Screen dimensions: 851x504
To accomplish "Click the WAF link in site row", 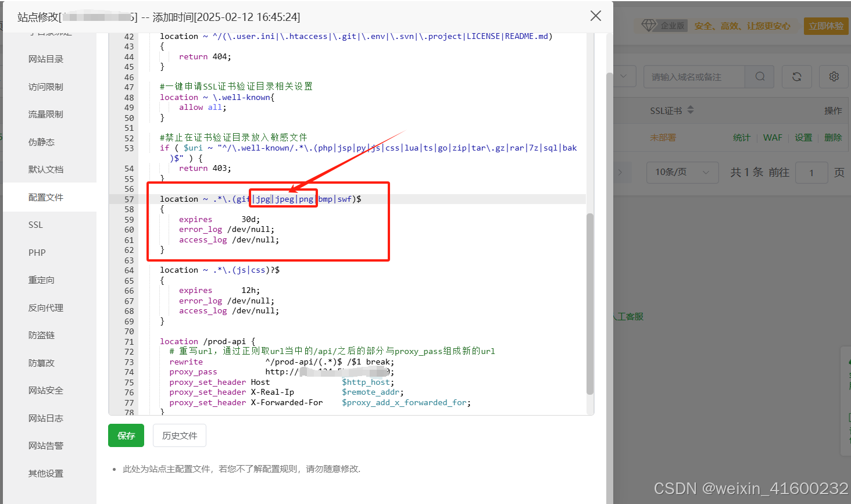I will (773, 138).
